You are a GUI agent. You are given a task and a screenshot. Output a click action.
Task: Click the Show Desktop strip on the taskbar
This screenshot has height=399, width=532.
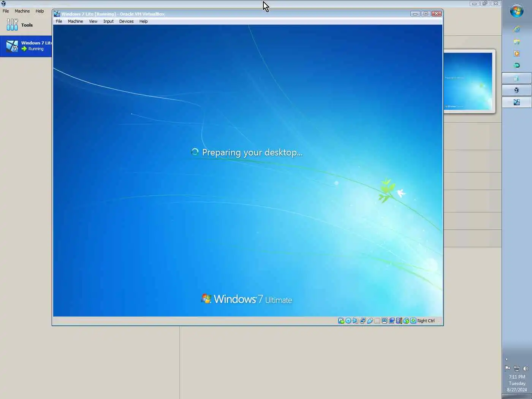(x=517, y=396)
